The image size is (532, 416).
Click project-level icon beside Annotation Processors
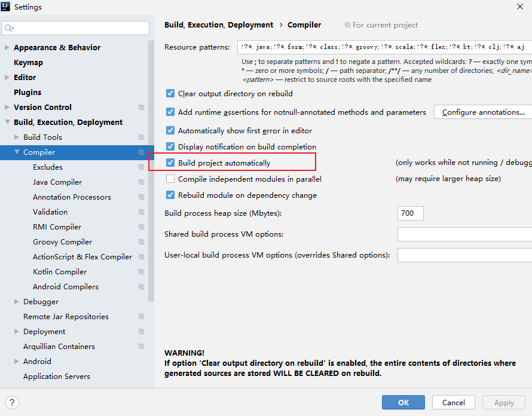tap(141, 197)
